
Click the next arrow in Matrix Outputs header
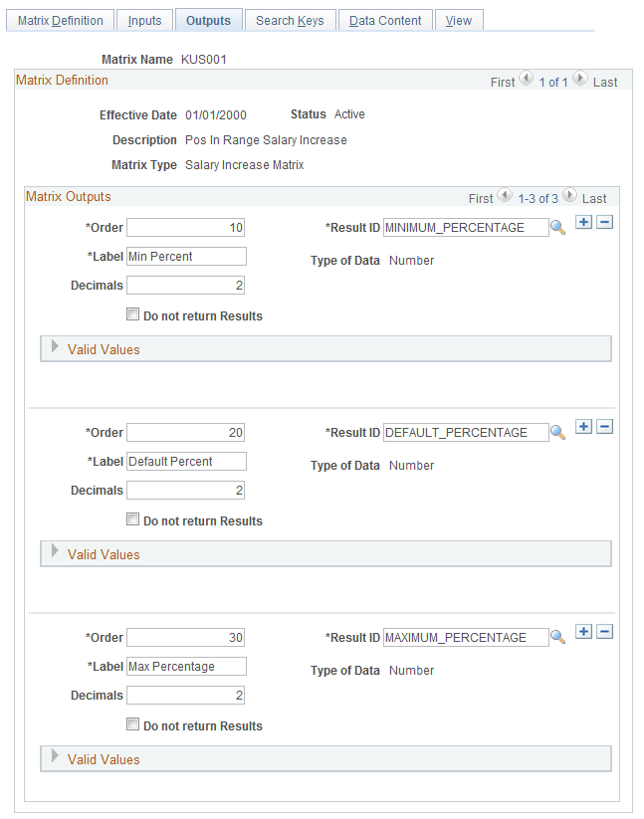[x=568, y=194]
